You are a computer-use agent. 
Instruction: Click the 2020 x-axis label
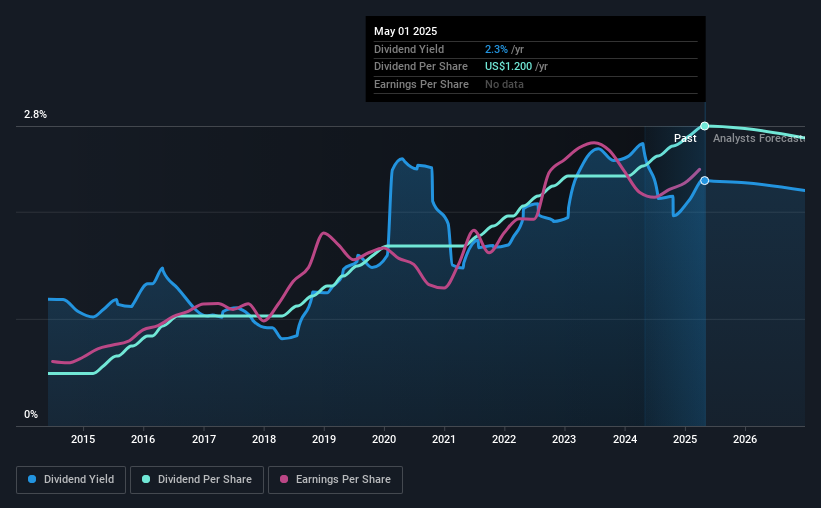[384, 439]
